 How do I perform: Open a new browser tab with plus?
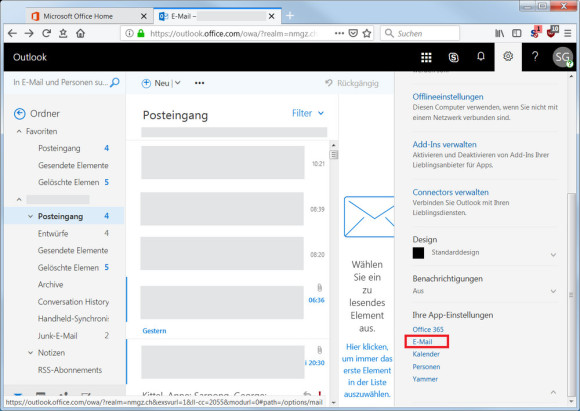click(290, 16)
